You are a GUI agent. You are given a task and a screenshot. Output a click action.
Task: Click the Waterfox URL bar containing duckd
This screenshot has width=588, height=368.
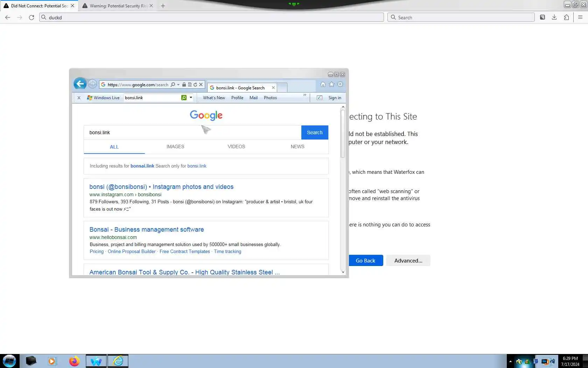pyautogui.click(x=211, y=17)
